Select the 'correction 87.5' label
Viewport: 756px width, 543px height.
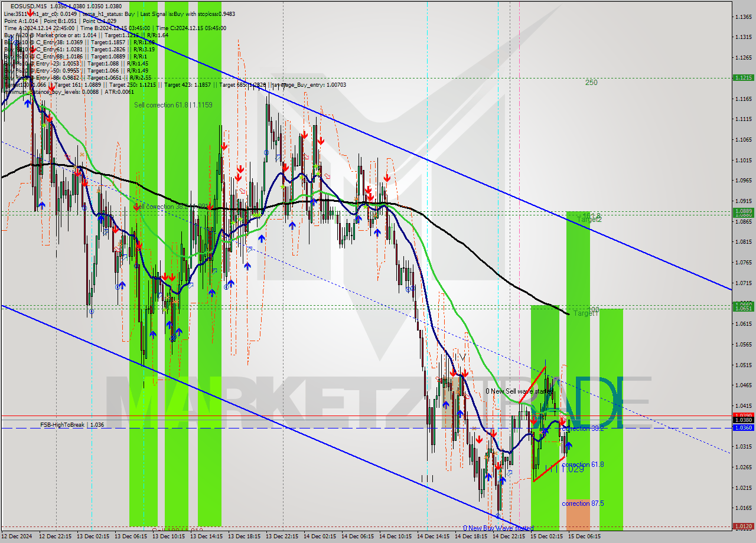[583, 503]
